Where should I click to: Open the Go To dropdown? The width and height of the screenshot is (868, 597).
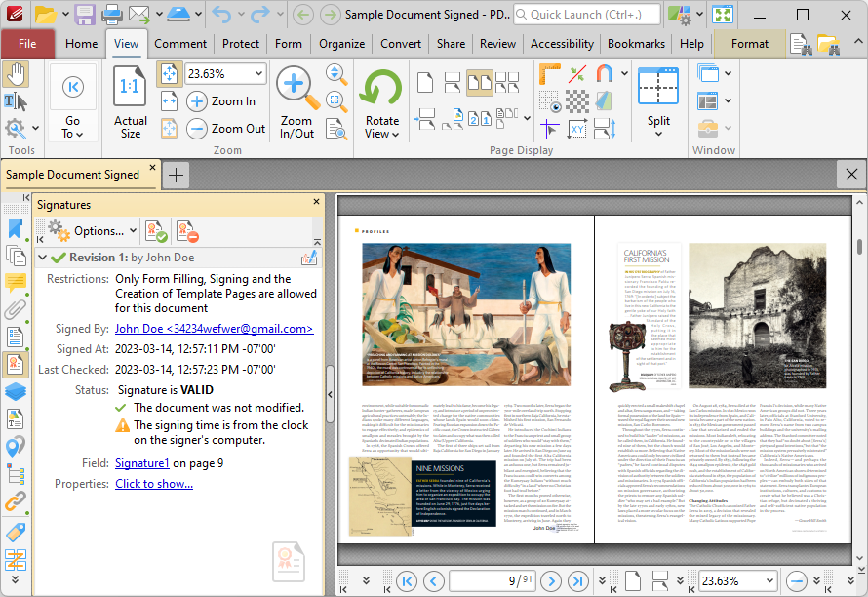pos(73,128)
